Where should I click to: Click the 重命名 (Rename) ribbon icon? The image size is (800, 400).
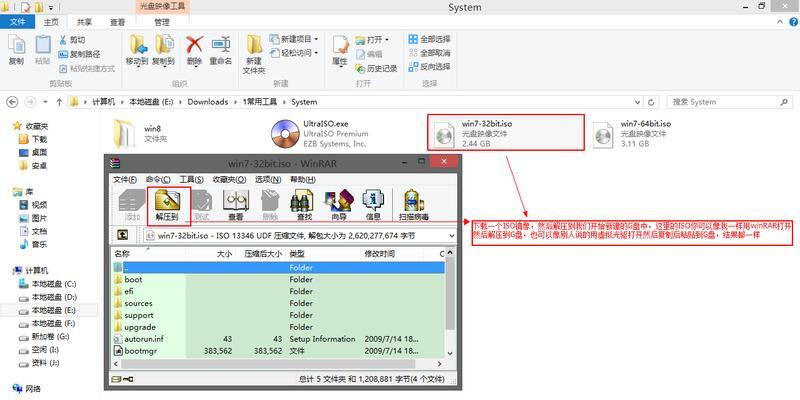point(221,45)
